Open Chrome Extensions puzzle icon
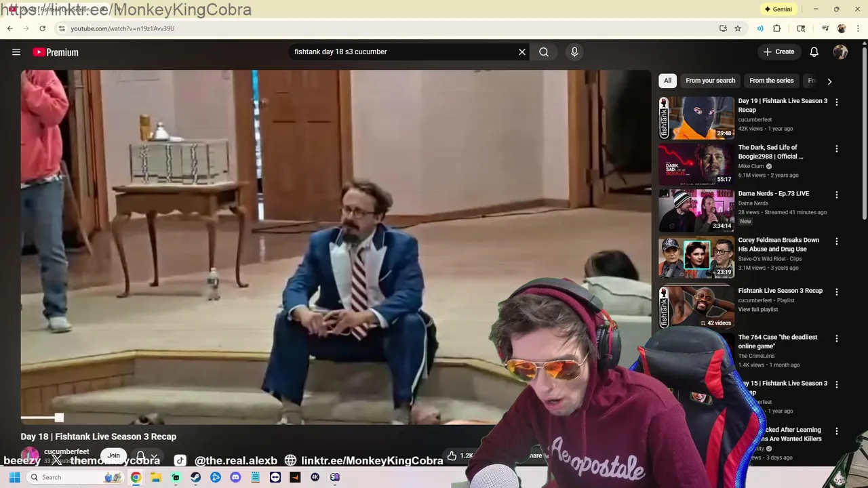Screen dimensions: 868x488 pos(777,28)
